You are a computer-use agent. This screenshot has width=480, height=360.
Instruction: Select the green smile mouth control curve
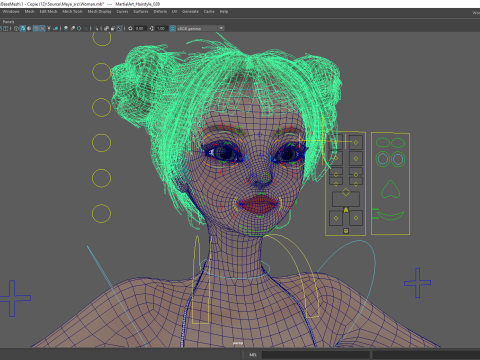coord(389,215)
